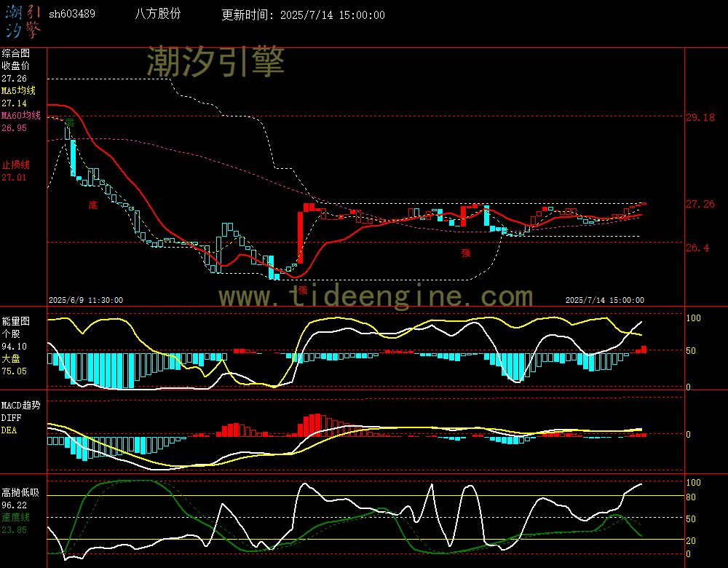728x568 pixels.
Task: Click the MA60 value 26.95
Action: (x=14, y=127)
